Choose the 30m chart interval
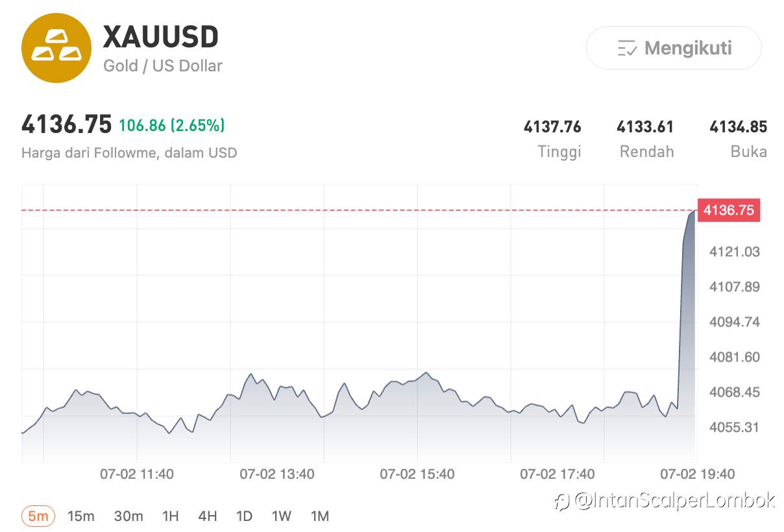Image resolution: width=784 pixels, height=532 pixels. coord(129,516)
